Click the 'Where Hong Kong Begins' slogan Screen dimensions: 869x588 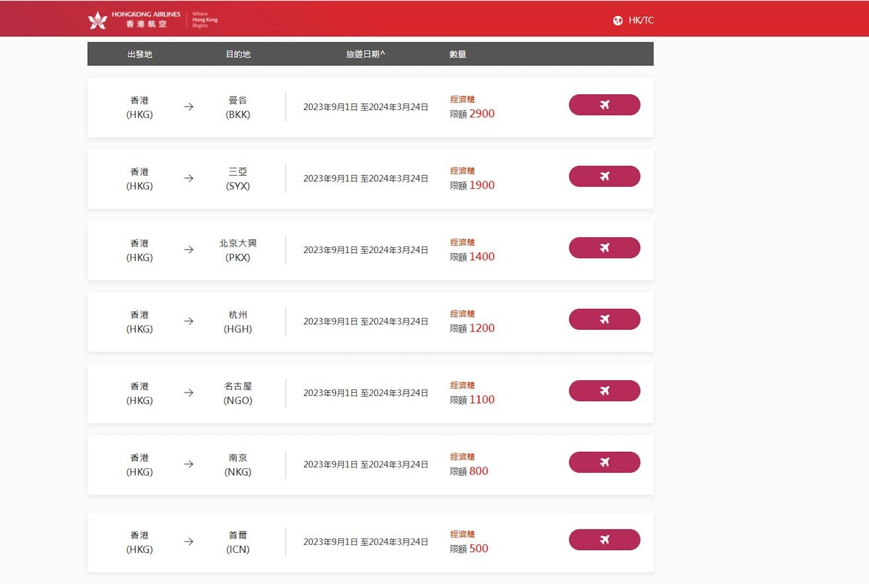205,20
